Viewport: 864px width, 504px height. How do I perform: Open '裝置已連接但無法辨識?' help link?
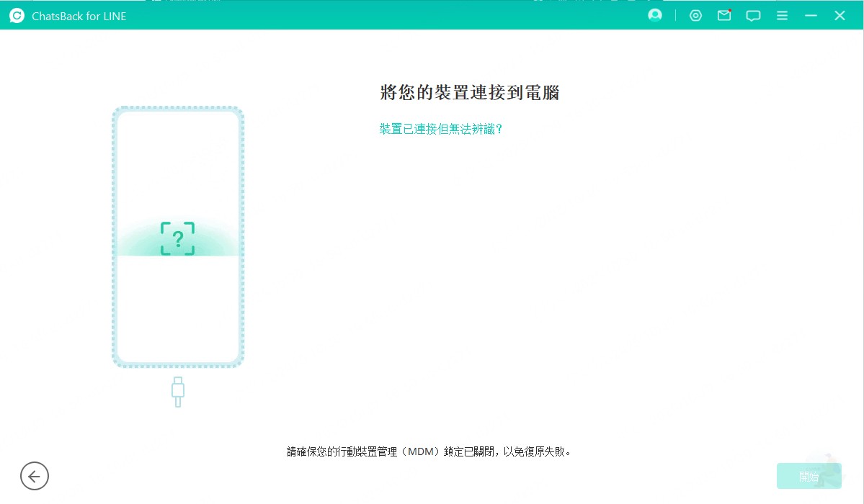click(x=441, y=129)
